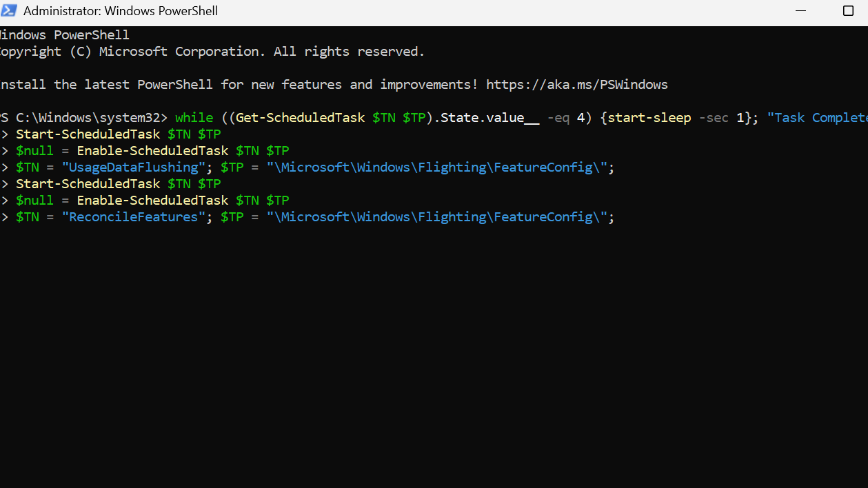This screenshot has width=868, height=488.
Task: Click the FeatureConfig path on ReconcileFeatures line
Action: [437, 217]
